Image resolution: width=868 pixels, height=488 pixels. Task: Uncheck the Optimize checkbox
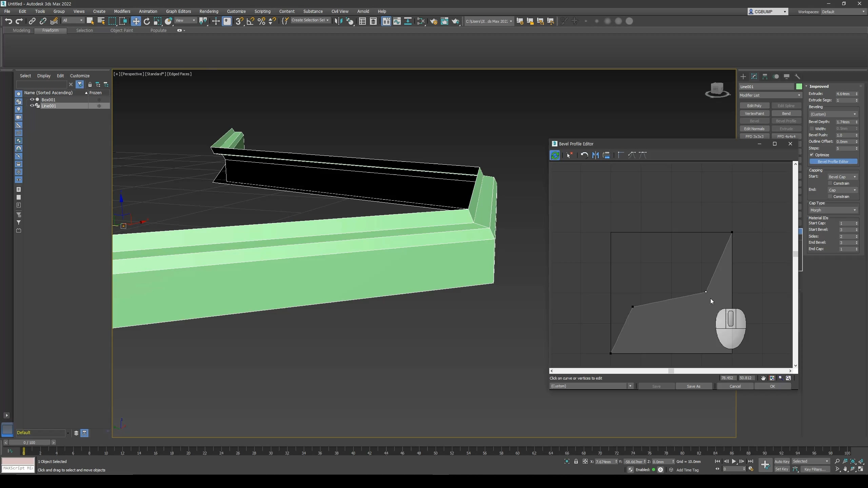coord(812,155)
